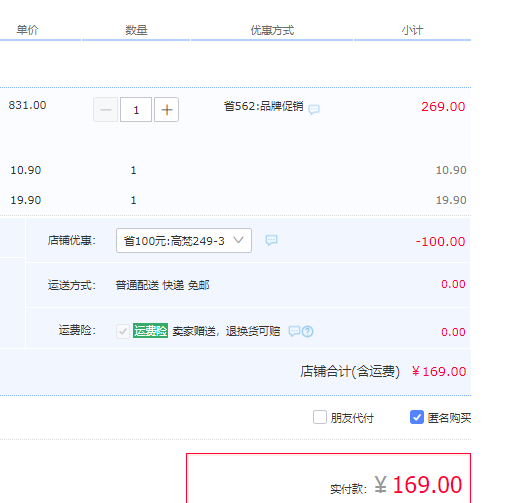Enable the 朋友代付 checkbox
Viewport: 510px width, 503px height.
[320, 417]
